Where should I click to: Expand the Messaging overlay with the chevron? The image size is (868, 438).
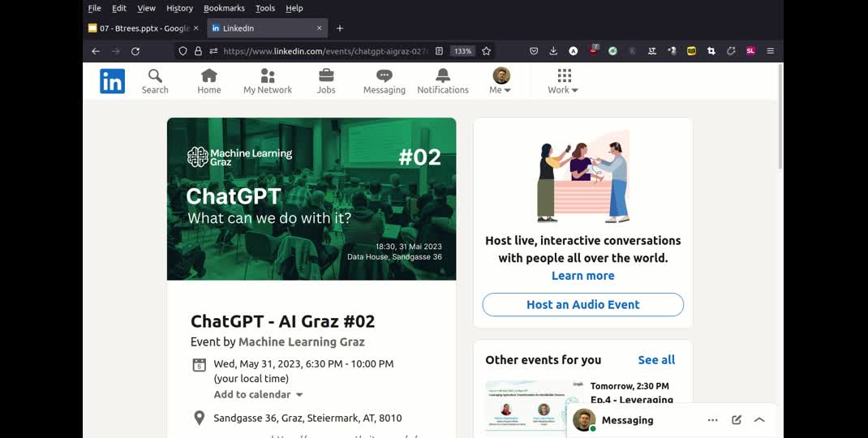pyautogui.click(x=759, y=420)
